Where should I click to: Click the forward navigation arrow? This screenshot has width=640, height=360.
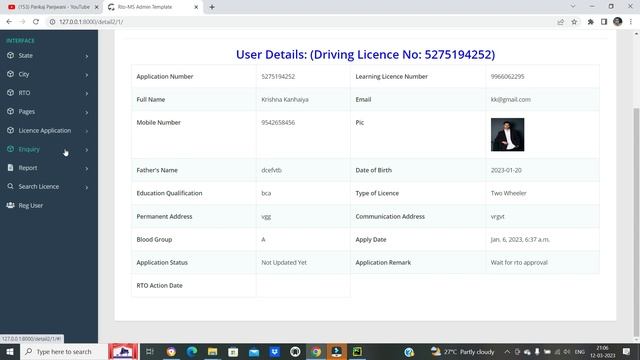click(22, 22)
